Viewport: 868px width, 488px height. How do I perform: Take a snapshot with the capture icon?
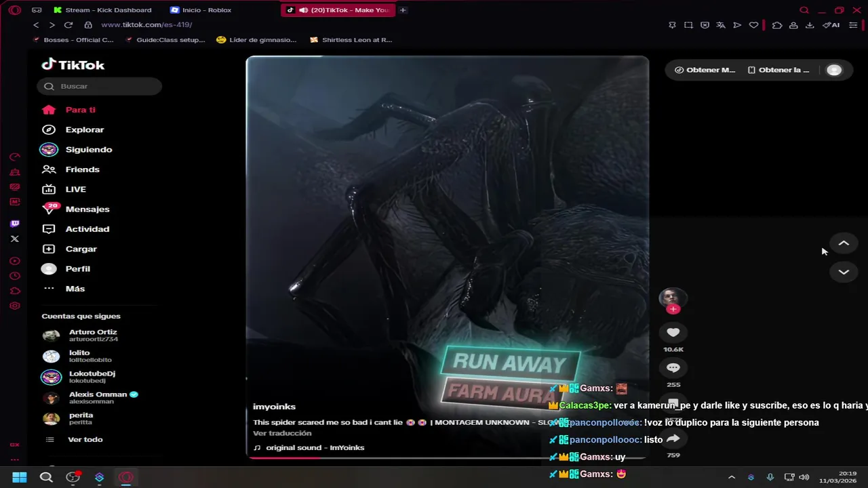[x=688, y=25]
